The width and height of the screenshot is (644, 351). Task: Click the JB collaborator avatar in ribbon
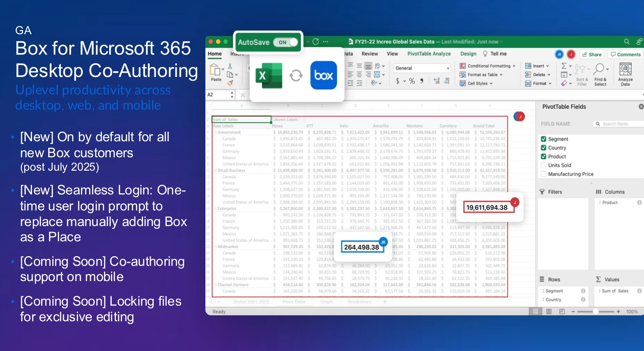(559, 54)
